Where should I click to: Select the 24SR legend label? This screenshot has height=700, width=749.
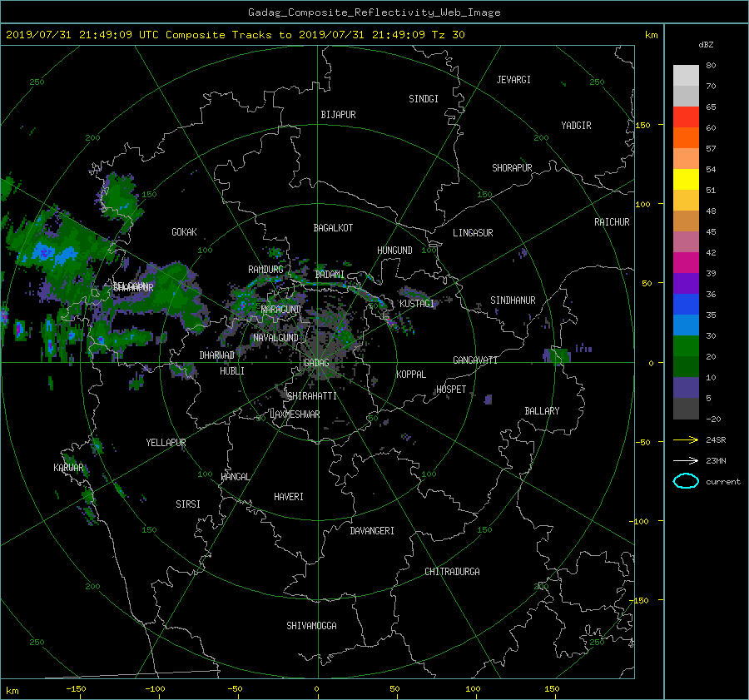(x=716, y=439)
